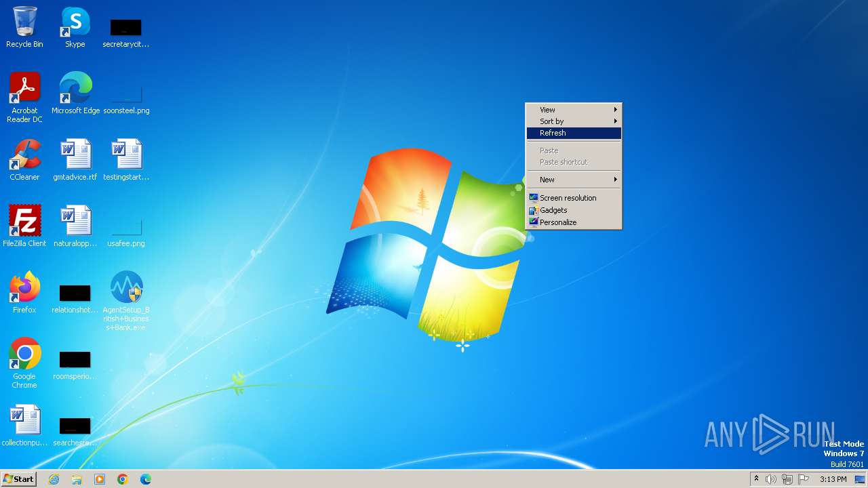This screenshot has width=868, height=488.
Task: Select Google Chrome desktop shortcut
Action: coord(24,363)
